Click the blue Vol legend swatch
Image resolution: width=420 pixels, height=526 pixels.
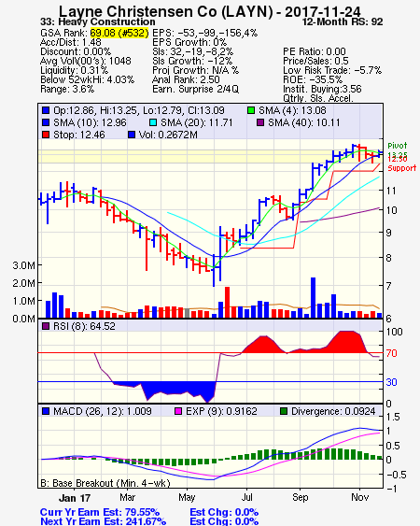tap(132, 135)
